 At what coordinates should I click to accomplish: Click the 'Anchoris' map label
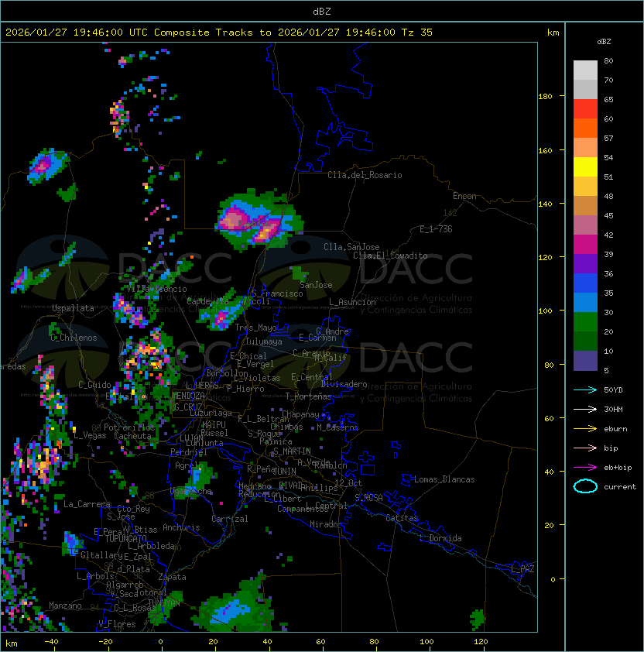(181, 527)
